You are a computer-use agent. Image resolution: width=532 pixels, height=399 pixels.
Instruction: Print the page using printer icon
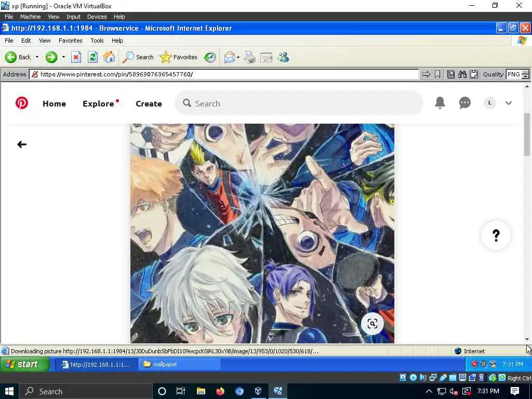coord(250,57)
